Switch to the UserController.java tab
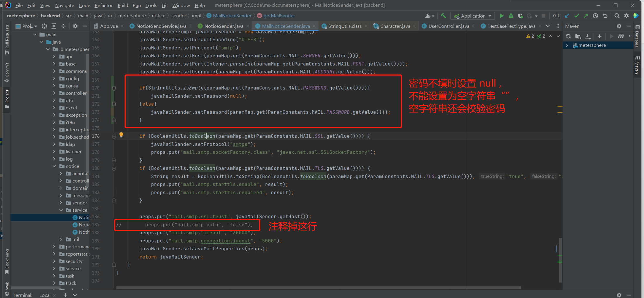644x298 pixels. click(x=449, y=26)
